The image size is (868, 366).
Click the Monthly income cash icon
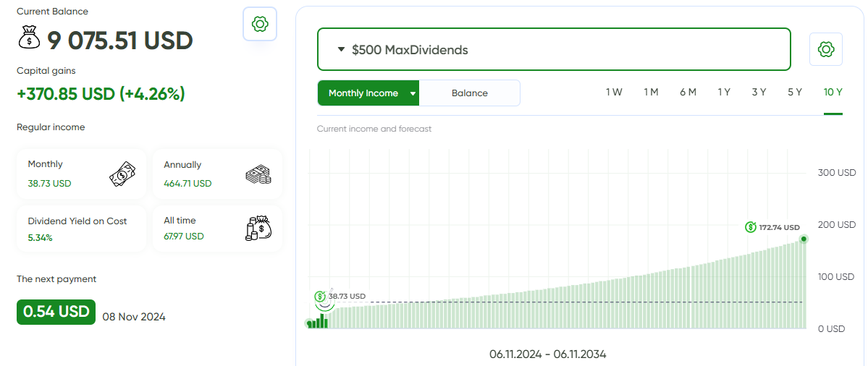click(122, 174)
